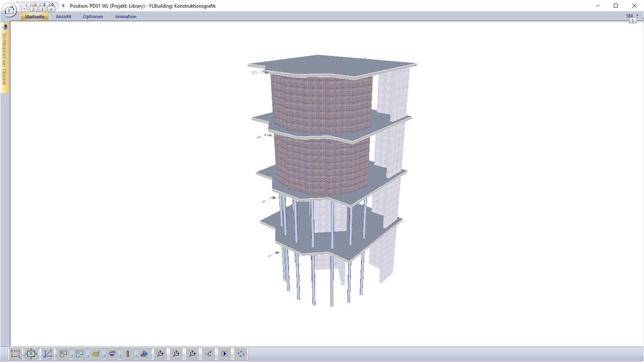Click the blue filled floor plan icon
The image size is (644, 362).
[79, 354]
